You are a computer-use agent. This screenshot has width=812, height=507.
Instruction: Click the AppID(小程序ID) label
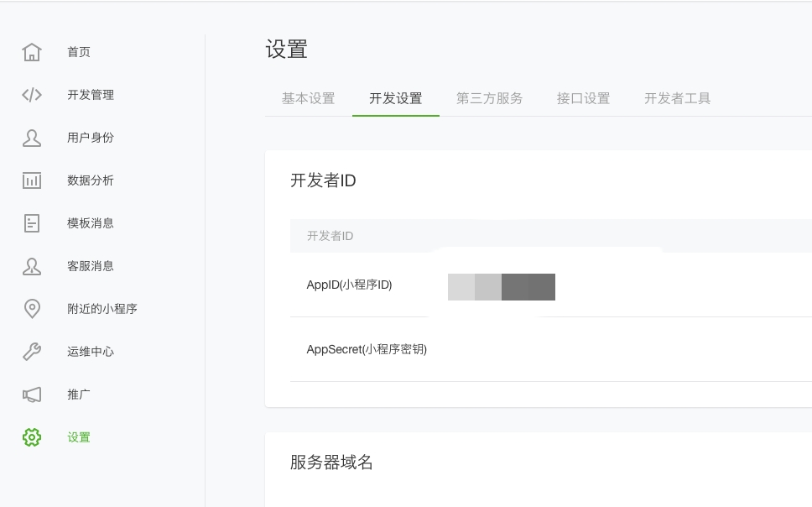pos(350,285)
